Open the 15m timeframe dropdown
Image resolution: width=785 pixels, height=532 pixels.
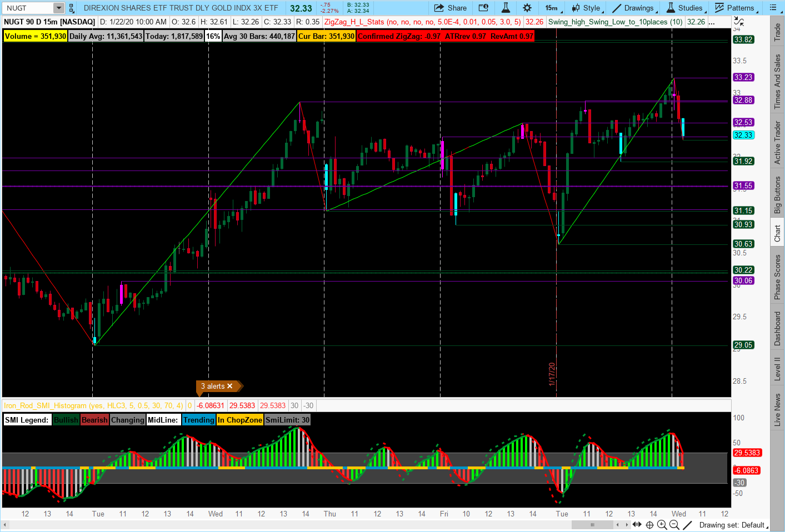(x=553, y=8)
